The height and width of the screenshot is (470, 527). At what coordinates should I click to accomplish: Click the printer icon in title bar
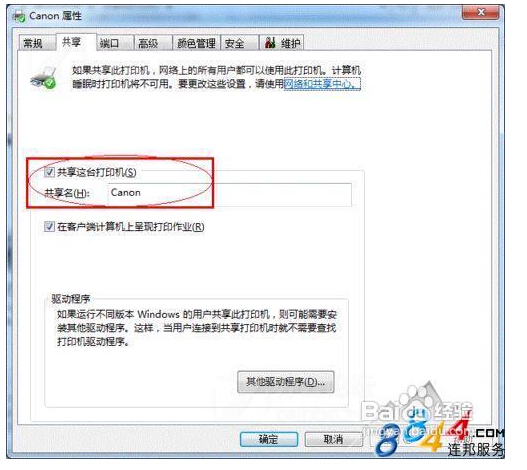(19, 16)
